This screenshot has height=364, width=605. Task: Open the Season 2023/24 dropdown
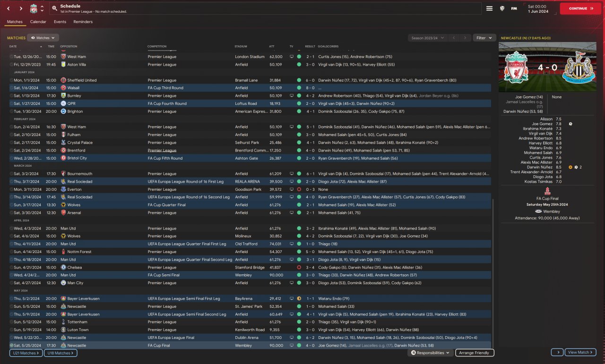click(428, 38)
